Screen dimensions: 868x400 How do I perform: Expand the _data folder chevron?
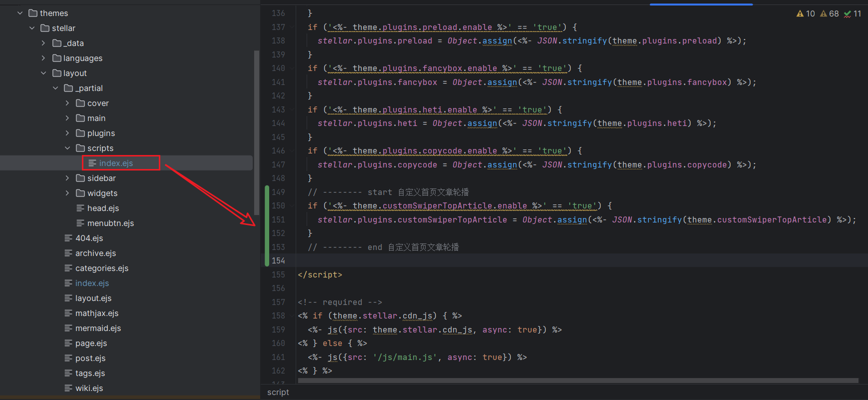click(43, 43)
